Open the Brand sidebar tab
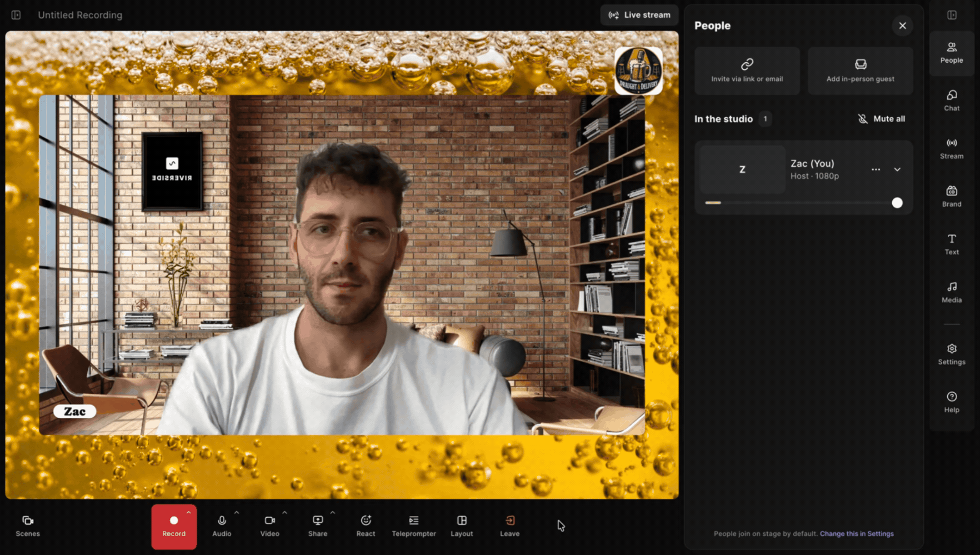 tap(951, 197)
